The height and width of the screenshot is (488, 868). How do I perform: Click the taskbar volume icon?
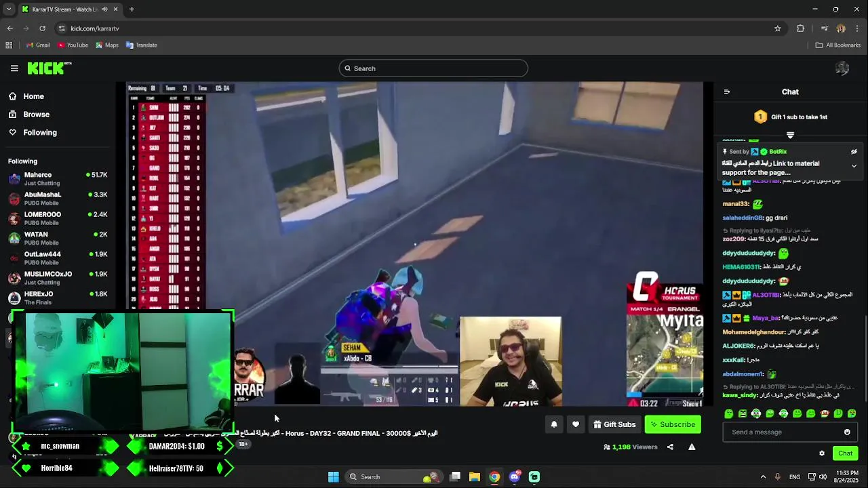[x=823, y=477]
